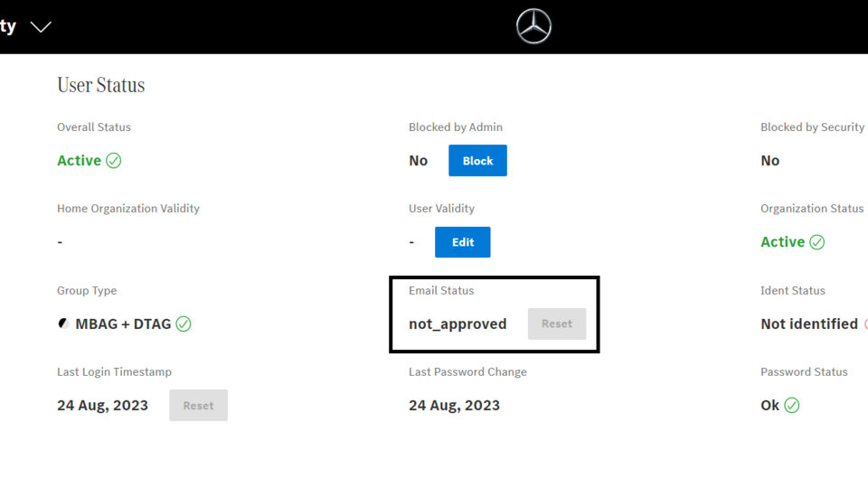
Task: Click the Password Status Ok checkmark icon
Action: (x=792, y=406)
